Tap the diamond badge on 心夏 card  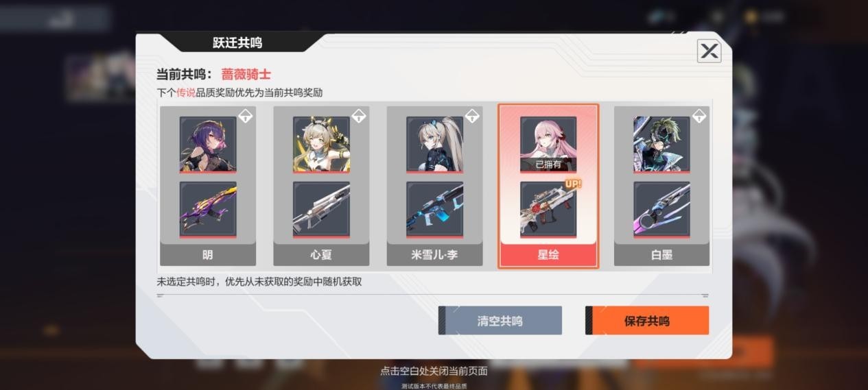[358, 117]
